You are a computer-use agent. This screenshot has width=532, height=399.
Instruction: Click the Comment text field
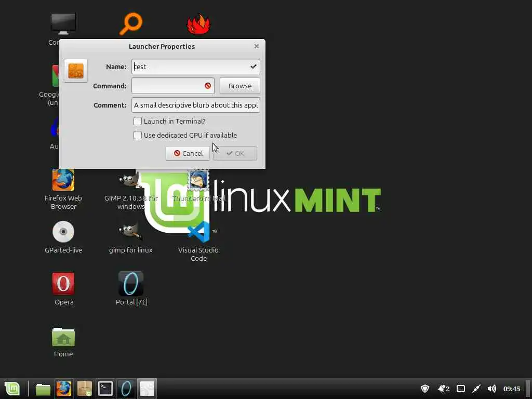[196, 105]
